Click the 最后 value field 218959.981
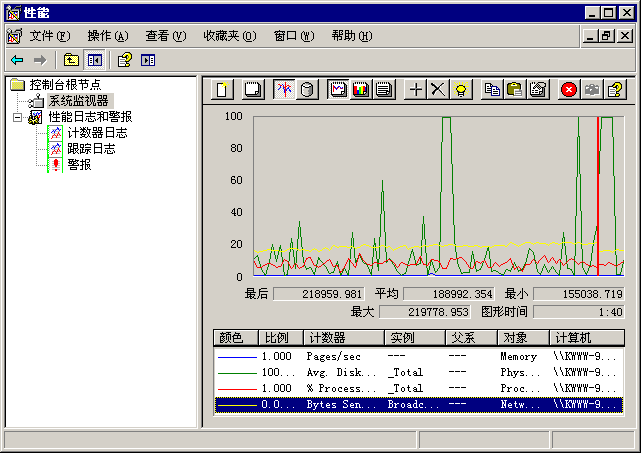This screenshot has width=641, height=453. pos(318,294)
